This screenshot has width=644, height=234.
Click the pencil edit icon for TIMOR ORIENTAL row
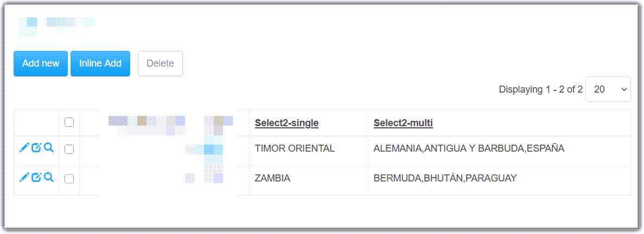[x=24, y=147]
